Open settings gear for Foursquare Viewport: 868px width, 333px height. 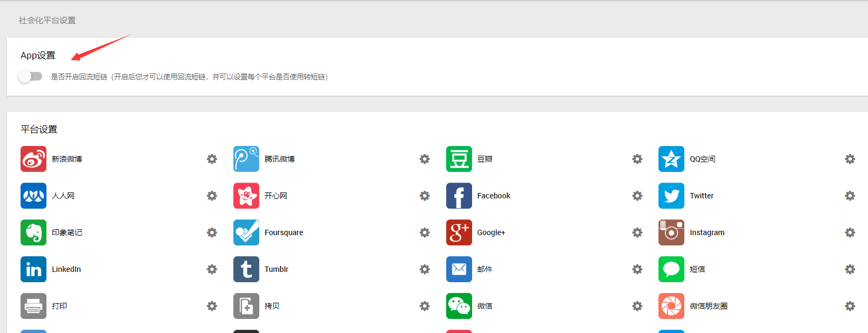tap(425, 232)
